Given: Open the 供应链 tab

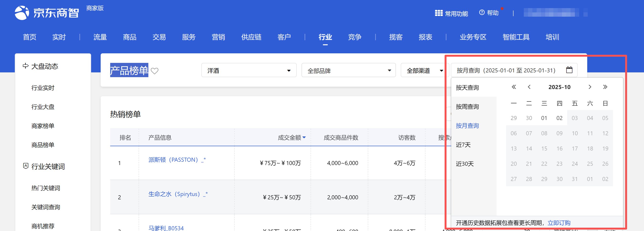Looking at the screenshot, I should (251, 37).
